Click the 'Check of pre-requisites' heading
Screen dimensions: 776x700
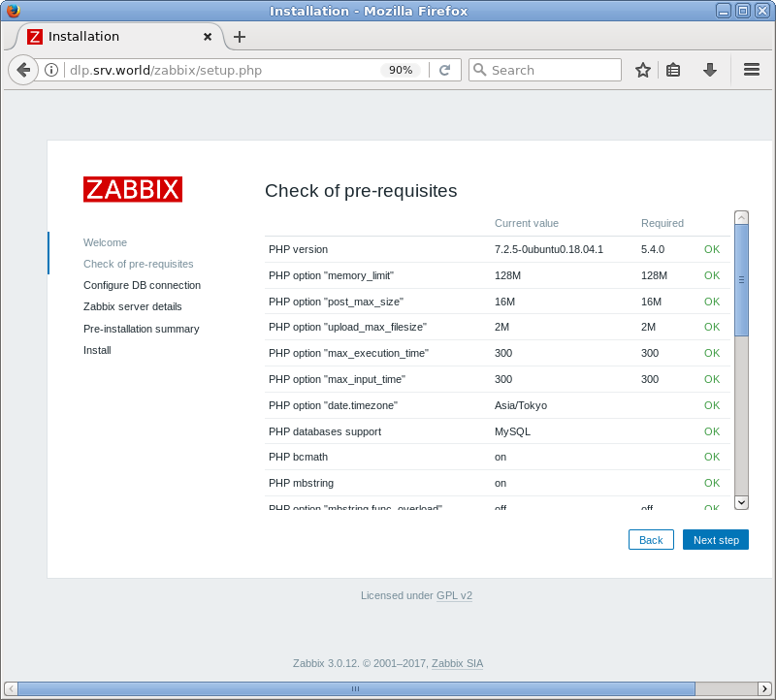(361, 191)
